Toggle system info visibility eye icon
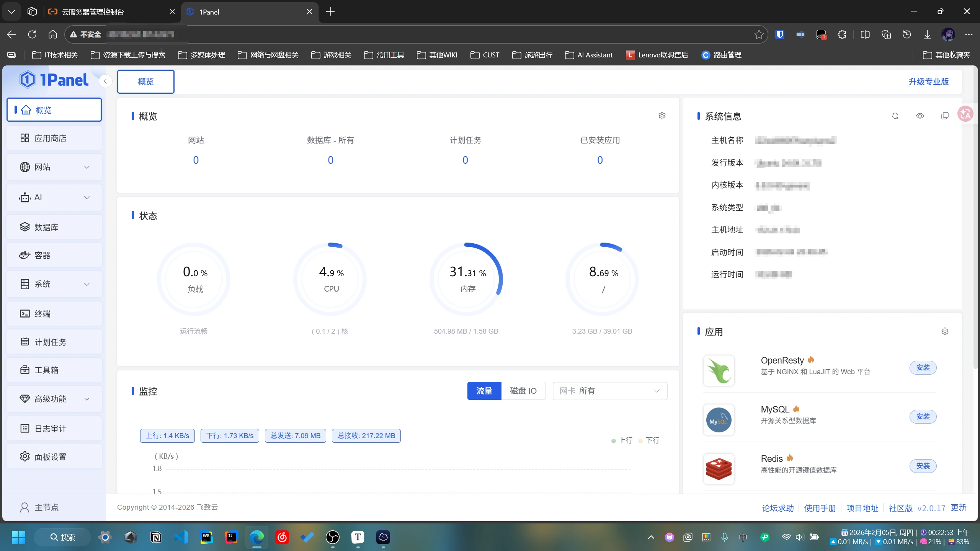980x551 pixels. tap(920, 116)
